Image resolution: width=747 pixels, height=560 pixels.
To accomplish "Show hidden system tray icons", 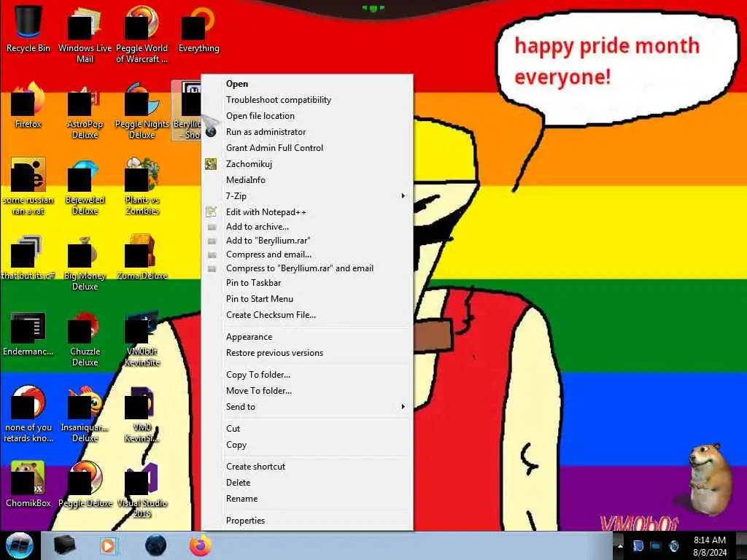I will tap(620, 545).
